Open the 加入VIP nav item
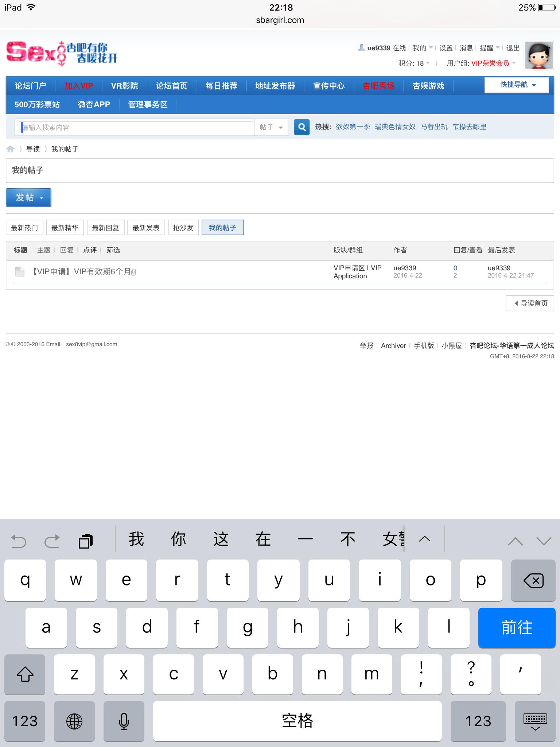Image resolution: width=560 pixels, height=747 pixels. pyautogui.click(x=79, y=86)
